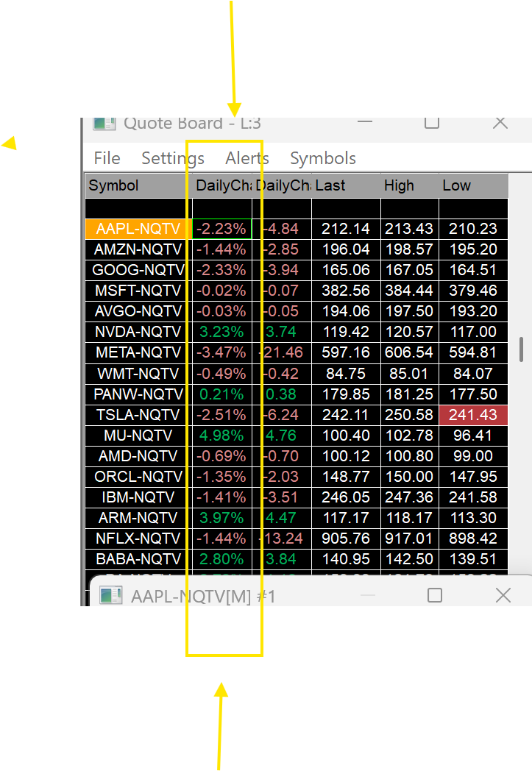Screen dimensions: 532x771
Task: Select the AAPL-NQTV symbol row
Action: [138, 229]
